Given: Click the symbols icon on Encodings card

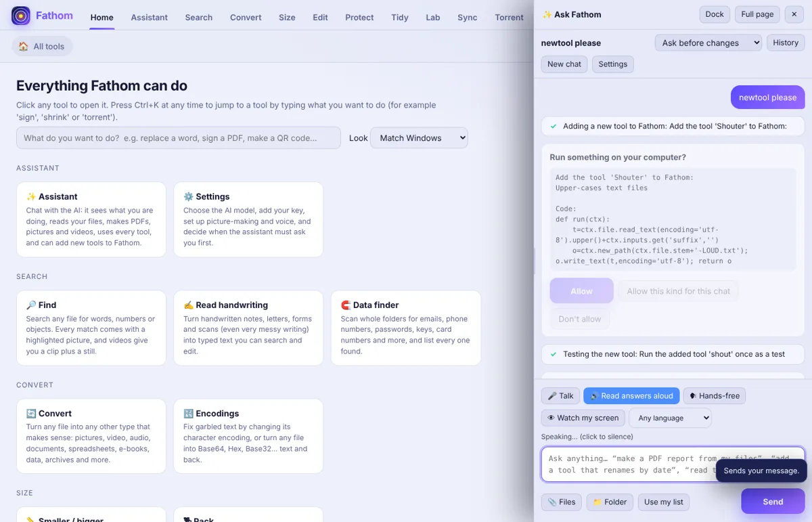Looking at the screenshot, I should (188, 414).
